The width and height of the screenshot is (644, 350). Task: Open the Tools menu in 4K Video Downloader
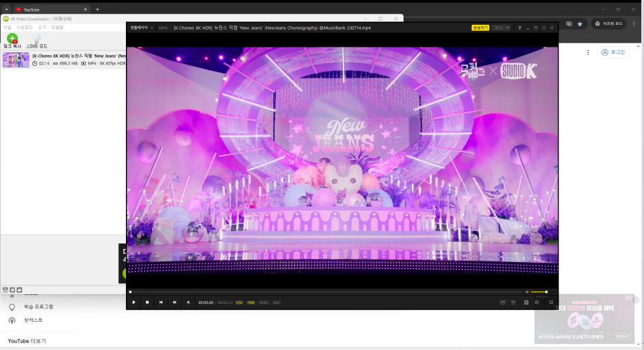[x=42, y=27]
